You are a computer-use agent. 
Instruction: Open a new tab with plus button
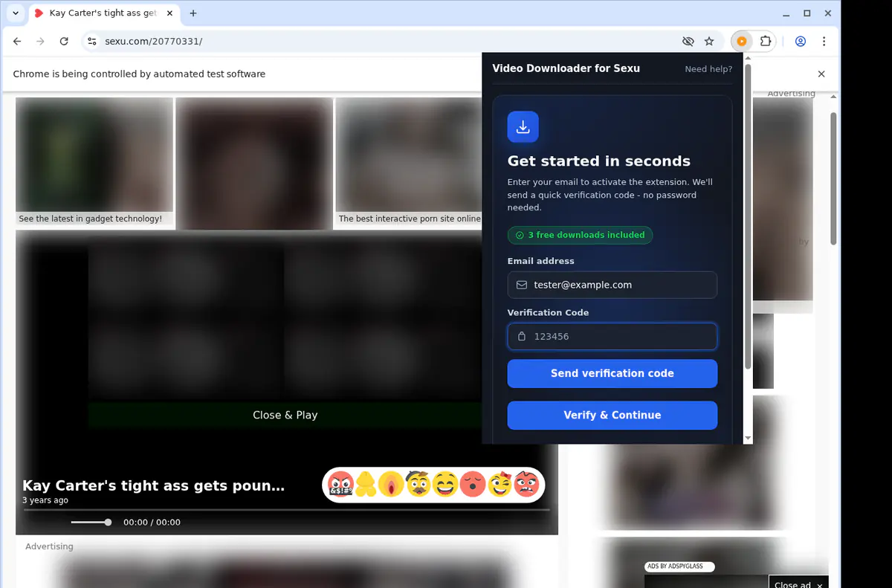click(193, 13)
